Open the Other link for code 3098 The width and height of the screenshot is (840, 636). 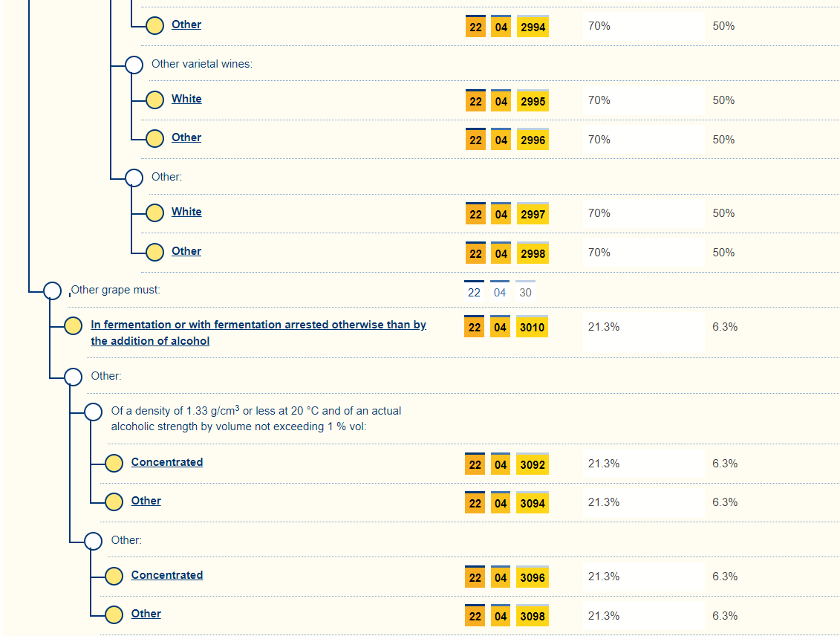click(146, 614)
